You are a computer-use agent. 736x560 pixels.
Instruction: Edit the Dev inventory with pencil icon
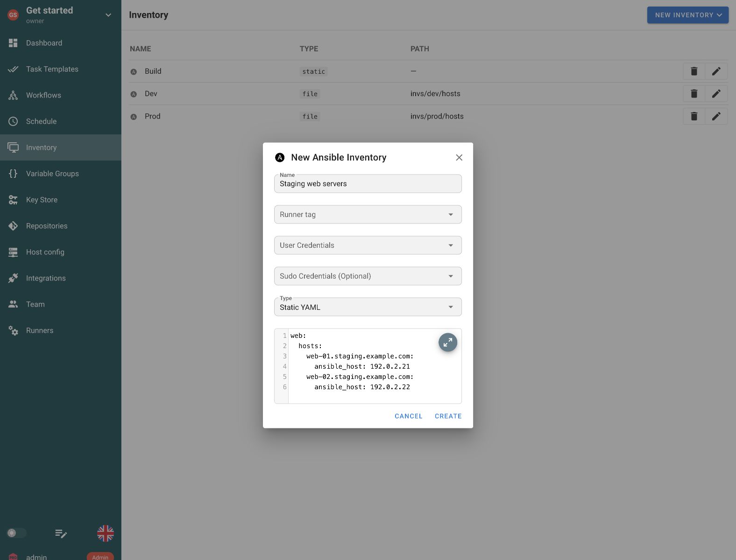pyautogui.click(x=716, y=93)
